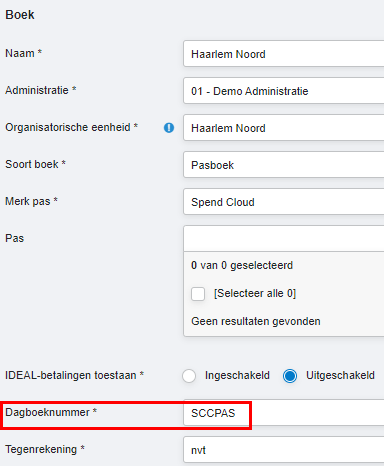Click the IDEAL-betalingen toestaan label
The height and width of the screenshot is (466, 384).
(74, 375)
